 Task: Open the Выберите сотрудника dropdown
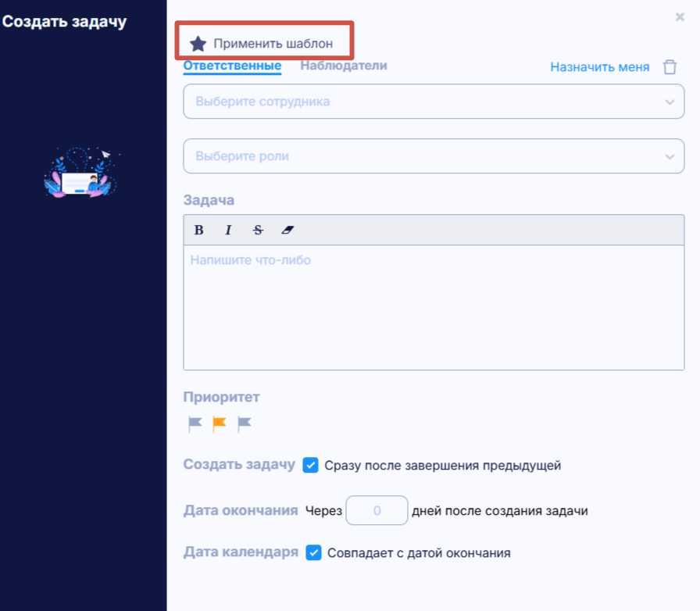click(x=434, y=102)
